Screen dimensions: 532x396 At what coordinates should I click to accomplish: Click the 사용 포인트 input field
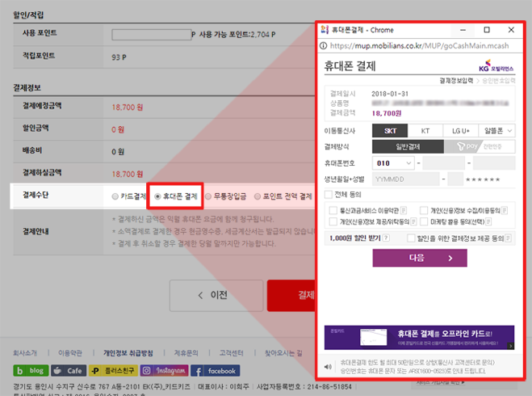(151, 35)
